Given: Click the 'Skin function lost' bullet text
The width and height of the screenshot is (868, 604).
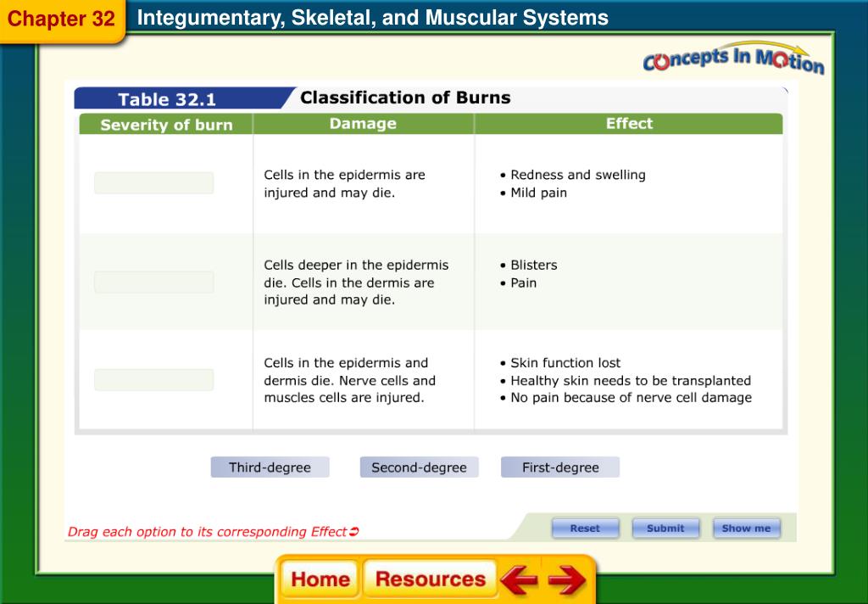Looking at the screenshot, I should point(565,363).
